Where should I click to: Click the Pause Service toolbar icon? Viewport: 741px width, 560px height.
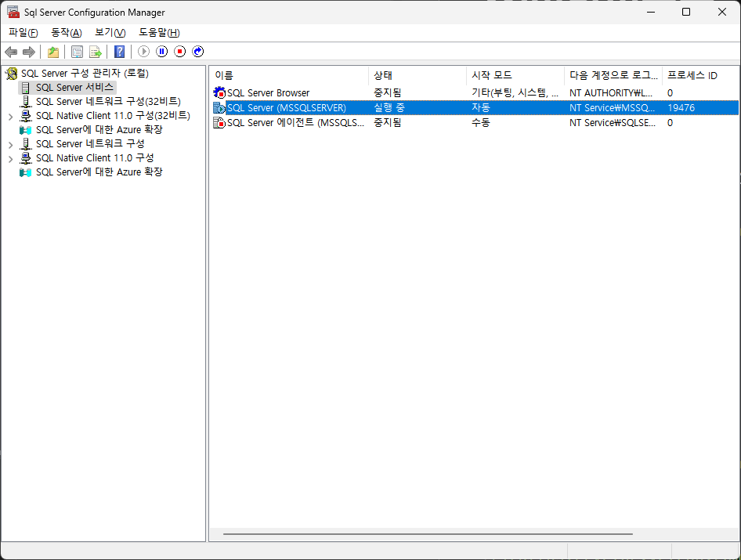click(x=161, y=52)
